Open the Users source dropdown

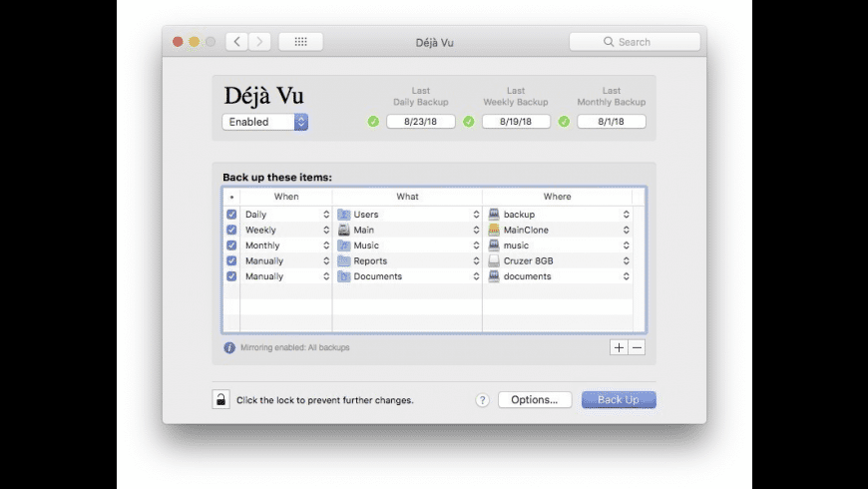point(408,215)
